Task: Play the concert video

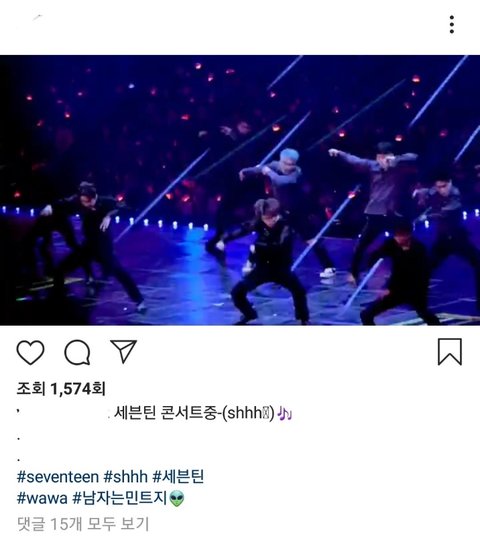Action: pyautogui.click(x=240, y=190)
